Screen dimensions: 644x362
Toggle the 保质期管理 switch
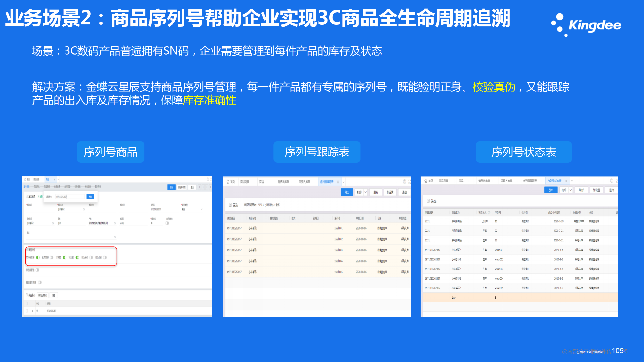point(37,270)
